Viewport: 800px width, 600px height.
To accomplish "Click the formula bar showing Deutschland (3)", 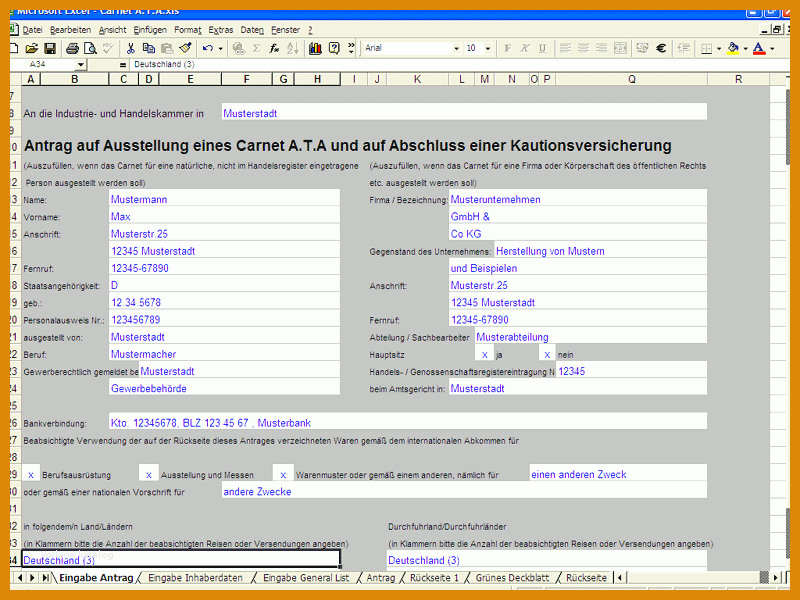I will 458,65.
